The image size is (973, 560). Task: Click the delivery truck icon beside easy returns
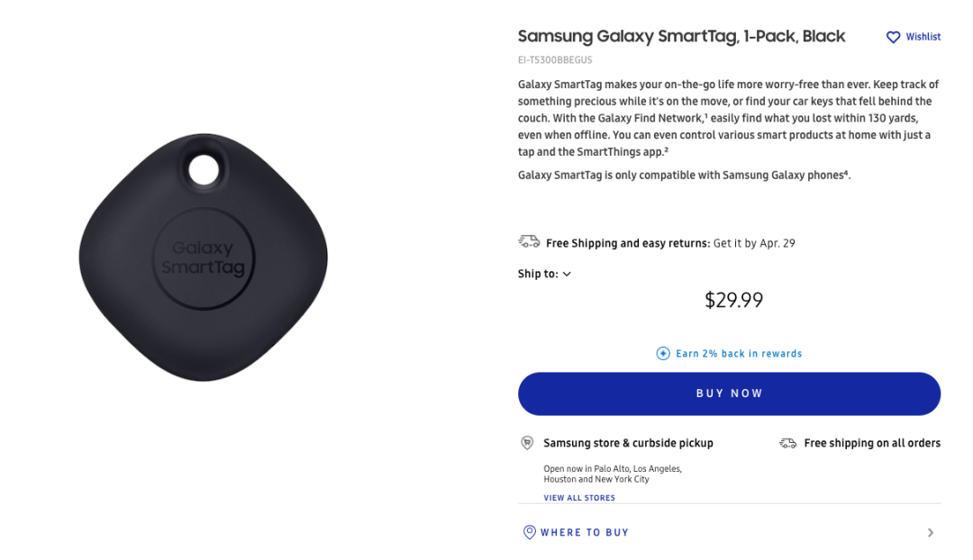[x=529, y=242]
